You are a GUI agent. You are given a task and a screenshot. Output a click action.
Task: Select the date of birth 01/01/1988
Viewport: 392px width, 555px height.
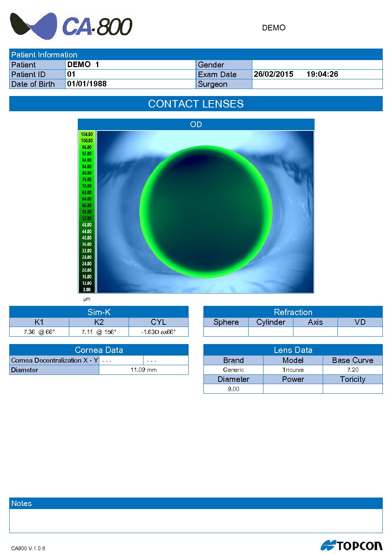pos(87,84)
